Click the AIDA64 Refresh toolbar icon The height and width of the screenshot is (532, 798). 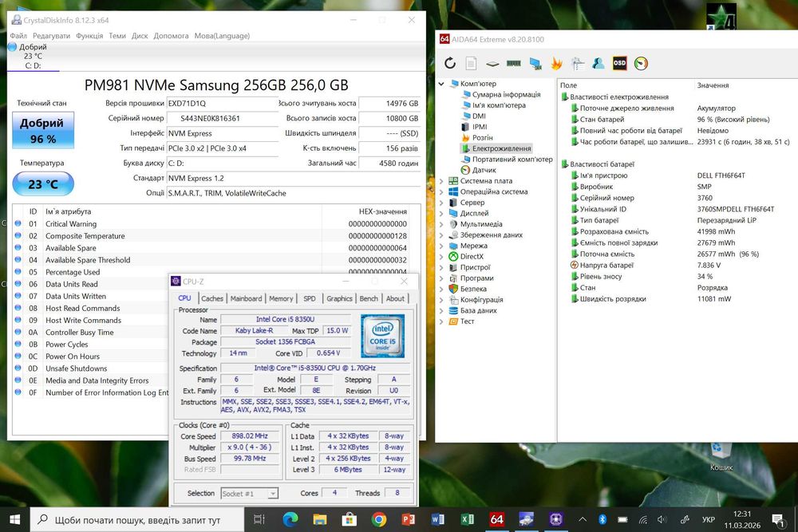click(450, 63)
